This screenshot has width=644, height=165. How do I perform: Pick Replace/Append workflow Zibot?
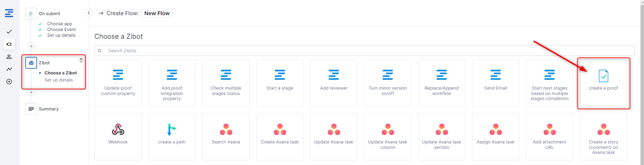point(442,83)
